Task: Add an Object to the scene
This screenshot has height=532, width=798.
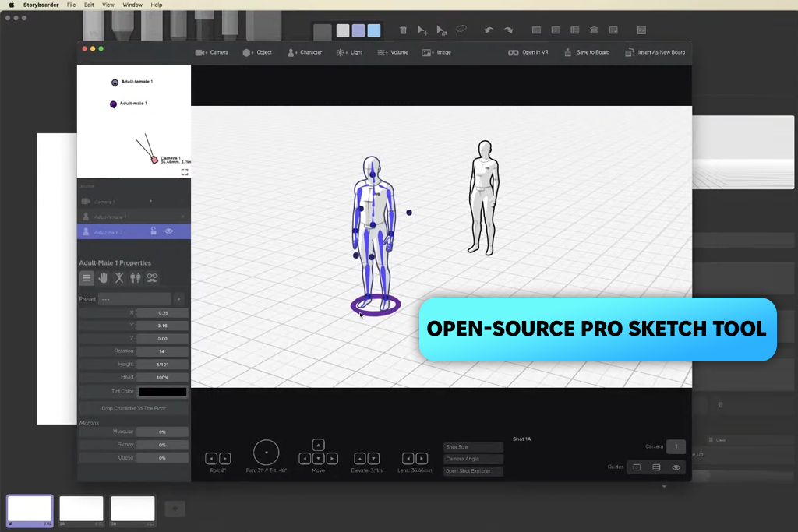Action: (257, 52)
